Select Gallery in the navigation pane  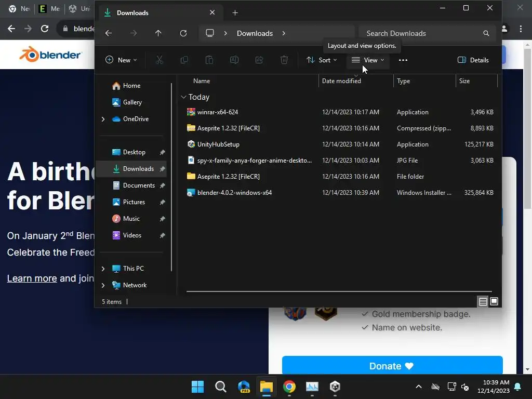(x=131, y=102)
